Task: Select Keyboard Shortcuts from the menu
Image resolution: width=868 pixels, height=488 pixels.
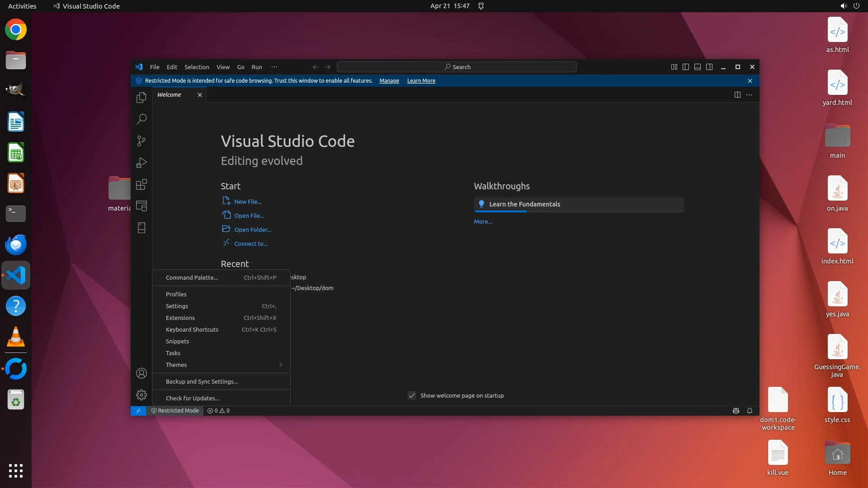Action: (192, 329)
